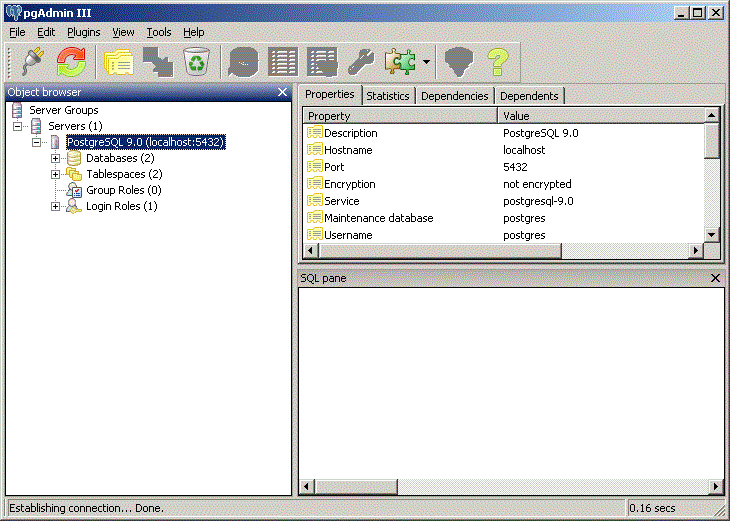This screenshot has height=521, width=730.
Task: Sort by the Property column header
Action: (400, 116)
